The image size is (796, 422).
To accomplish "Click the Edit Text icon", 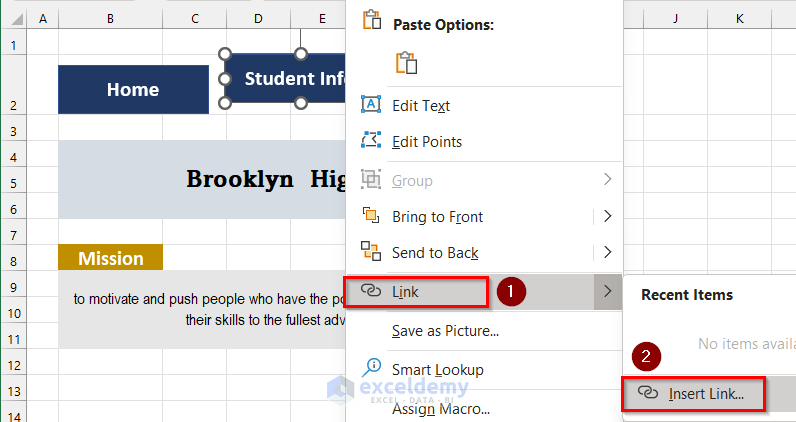I will click(x=371, y=105).
